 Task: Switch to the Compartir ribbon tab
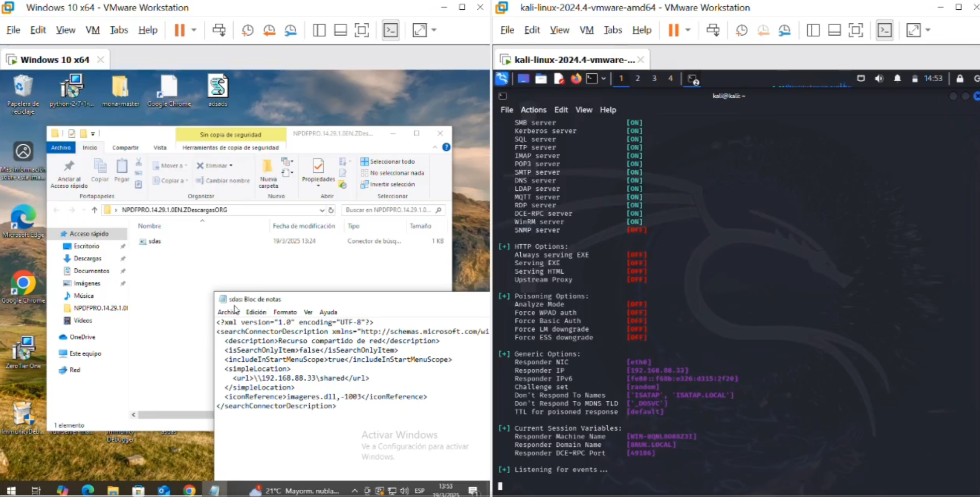125,147
